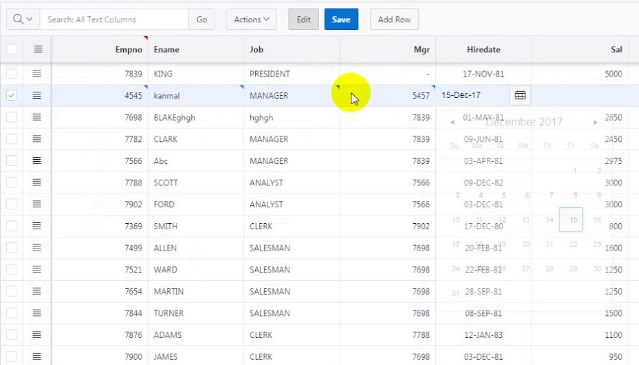Open row actions menu for MARTIN

coord(37,291)
